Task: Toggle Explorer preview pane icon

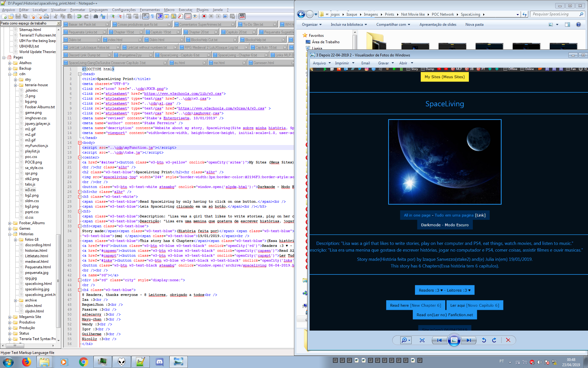Action: 567,25
